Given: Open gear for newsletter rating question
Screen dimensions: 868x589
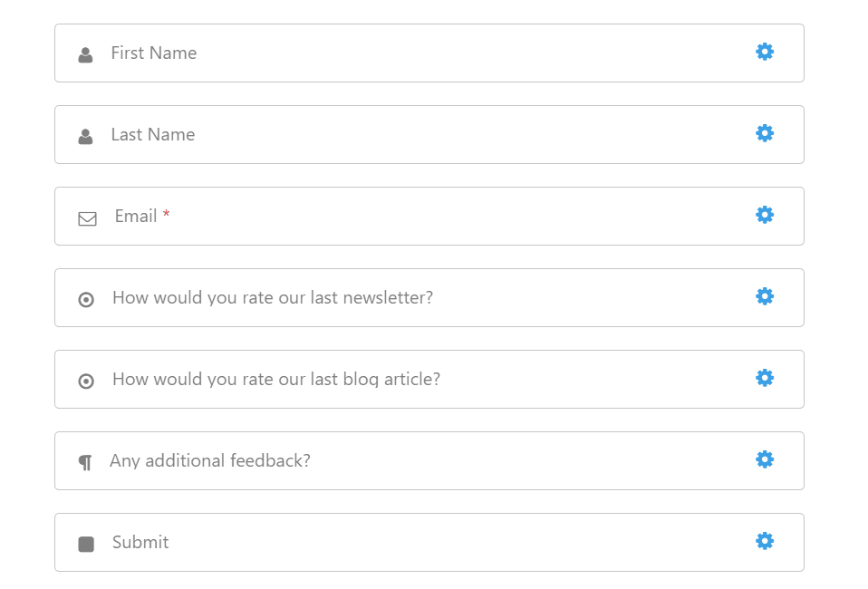Looking at the screenshot, I should 765,296.
